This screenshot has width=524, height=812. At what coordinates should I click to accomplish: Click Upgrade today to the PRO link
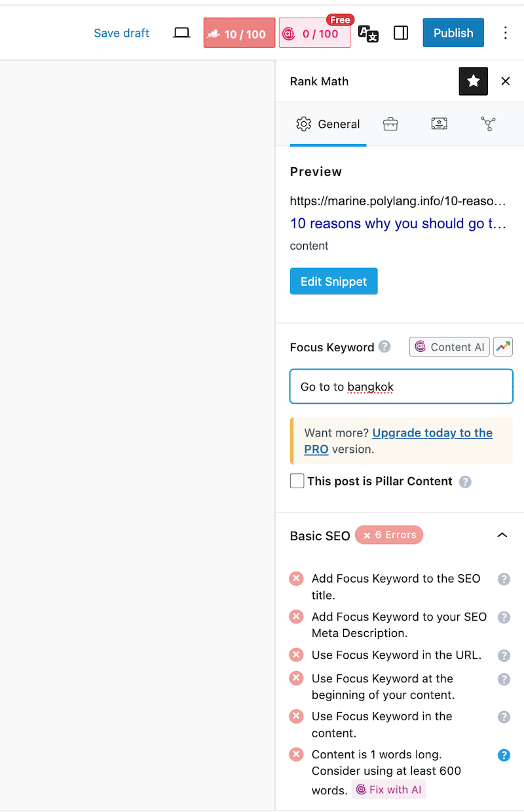pos(432,433)
